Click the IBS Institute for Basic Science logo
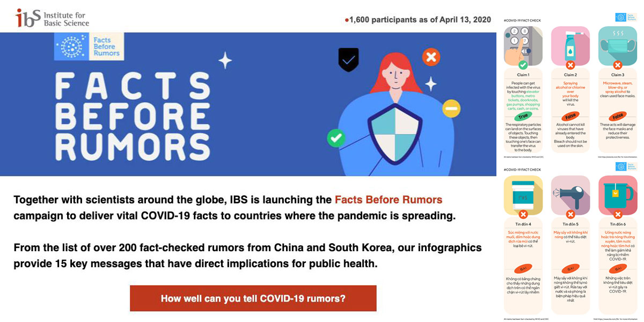 [x=52, y=18]
